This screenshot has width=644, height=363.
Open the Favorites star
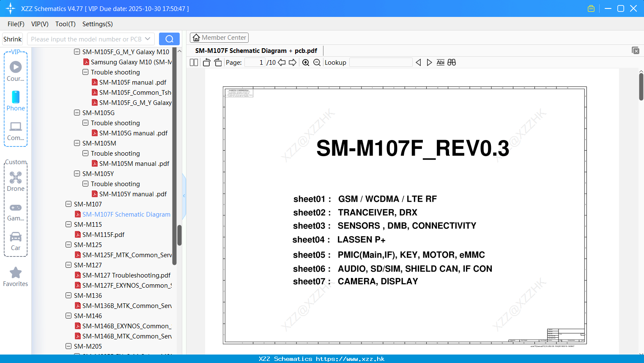(x=16, y=277)
